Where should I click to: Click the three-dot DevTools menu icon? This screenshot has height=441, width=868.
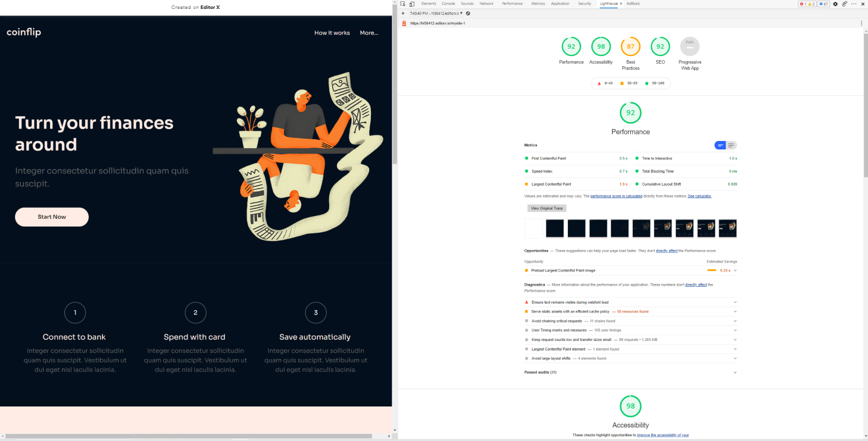[x=854, y=4]
